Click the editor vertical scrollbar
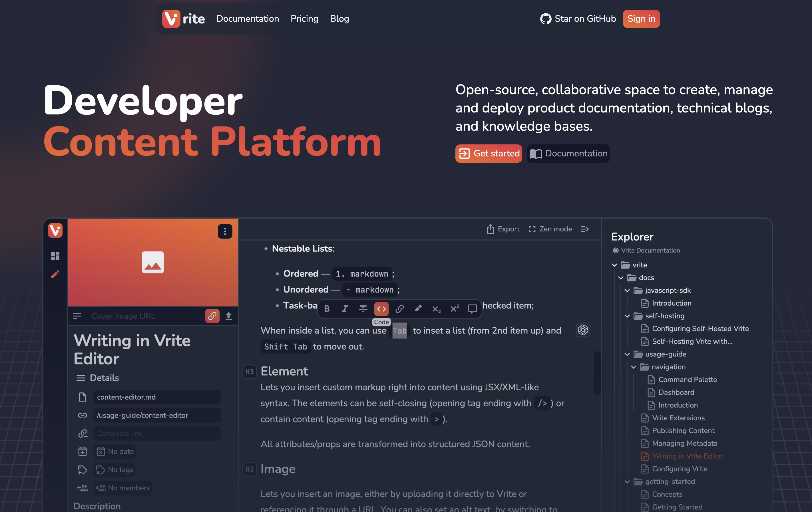 tap(597, 372)
